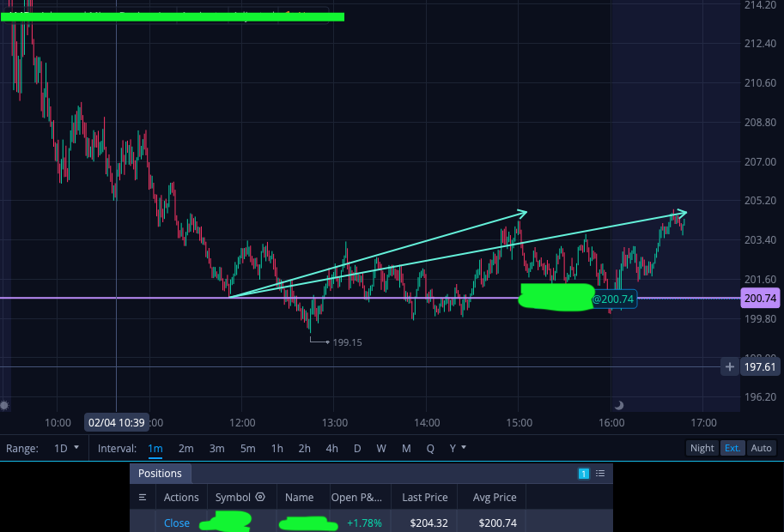Image resolution: width=784 pixels, height=532 pixels.
Task: Close the open position via Close link
Action: point(177,523)
